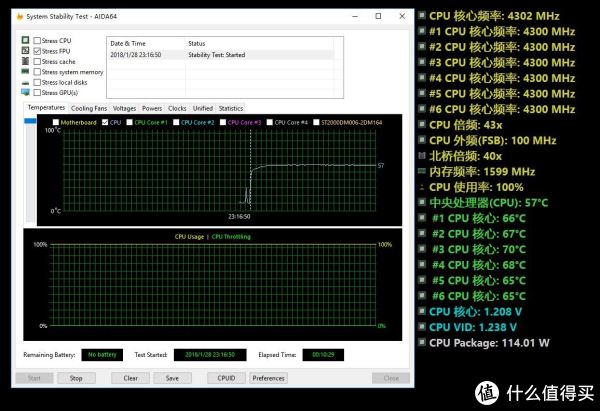This screenshot has width=600, height=411.
Task: Click the chip icon beside 北桥倍频 40x
Action: [422, 155]
